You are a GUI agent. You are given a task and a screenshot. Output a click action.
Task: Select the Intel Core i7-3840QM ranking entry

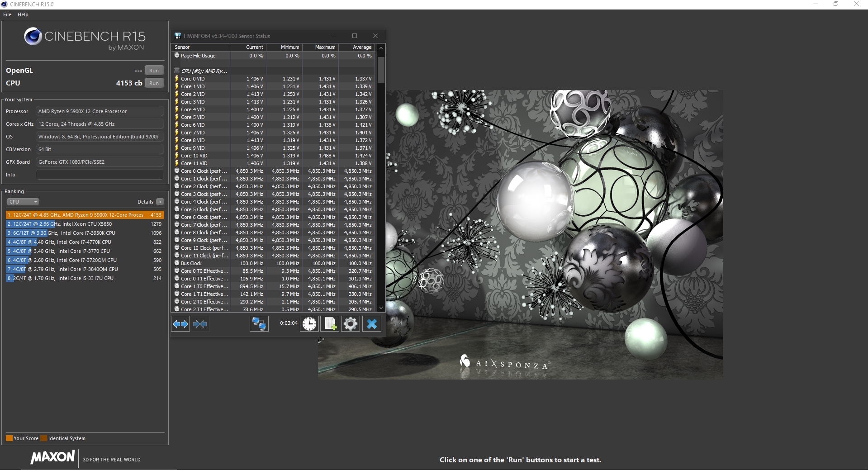point(85,269)
